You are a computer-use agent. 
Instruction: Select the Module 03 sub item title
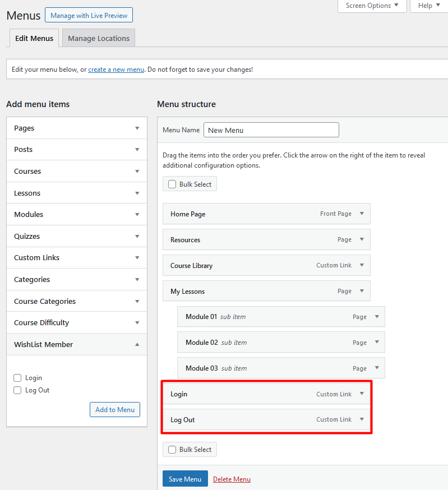tap(202, 368)
